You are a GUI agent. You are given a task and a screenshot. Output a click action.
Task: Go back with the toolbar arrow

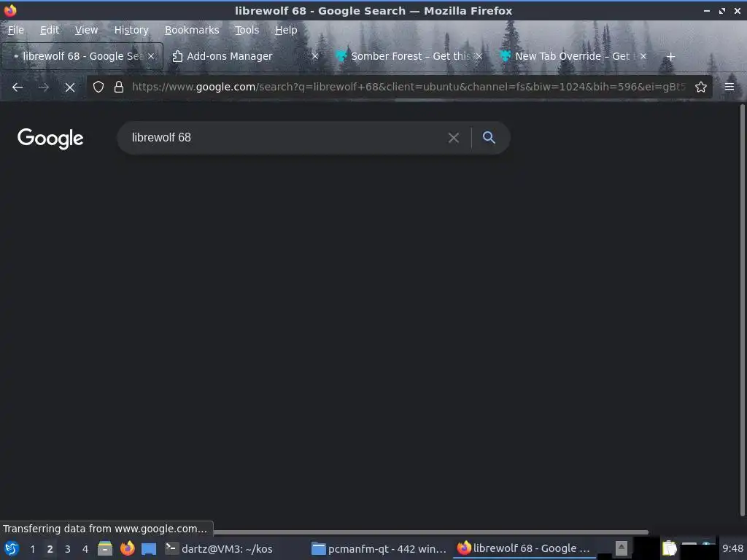18,87
